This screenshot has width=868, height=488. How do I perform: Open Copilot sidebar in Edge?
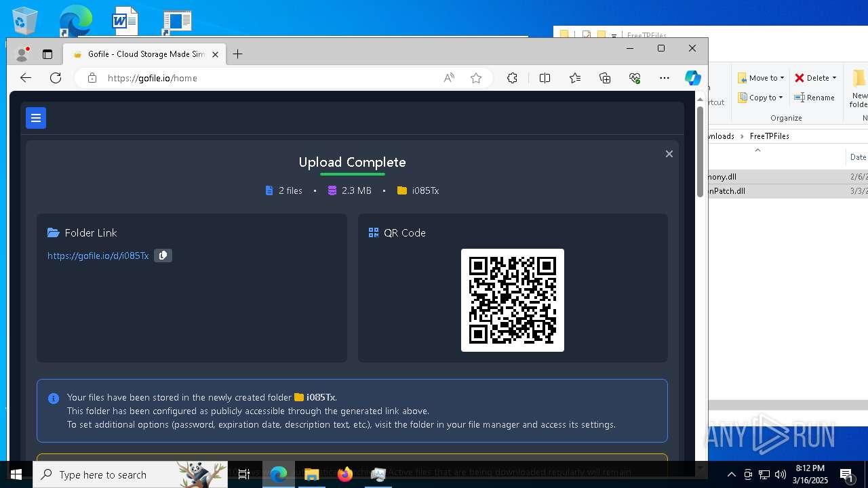click(x=692, y=78)
